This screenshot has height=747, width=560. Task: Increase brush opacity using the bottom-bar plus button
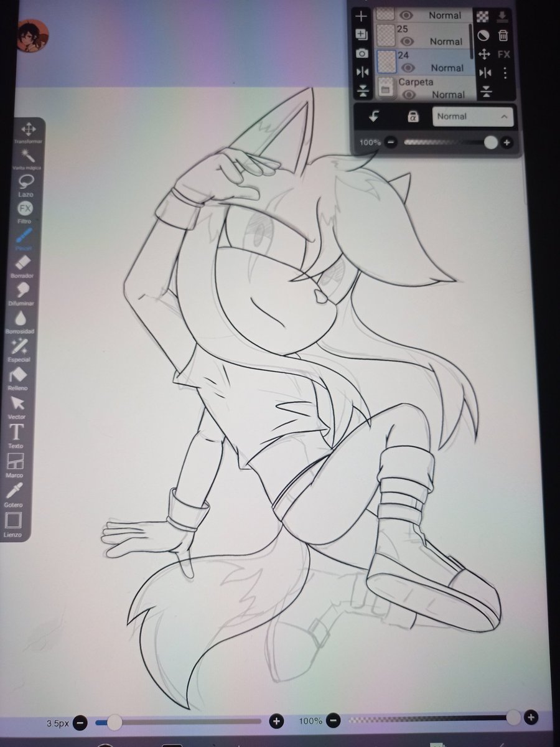pos(530,716)
